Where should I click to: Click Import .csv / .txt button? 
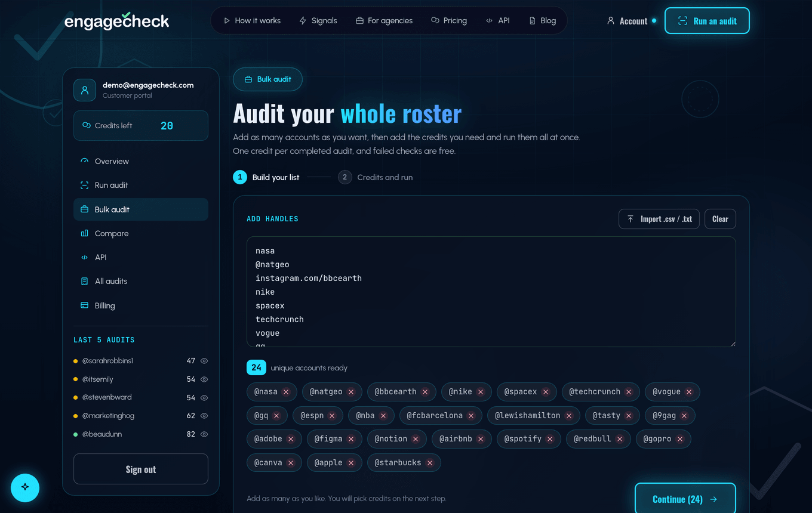[x=659, y=219]
